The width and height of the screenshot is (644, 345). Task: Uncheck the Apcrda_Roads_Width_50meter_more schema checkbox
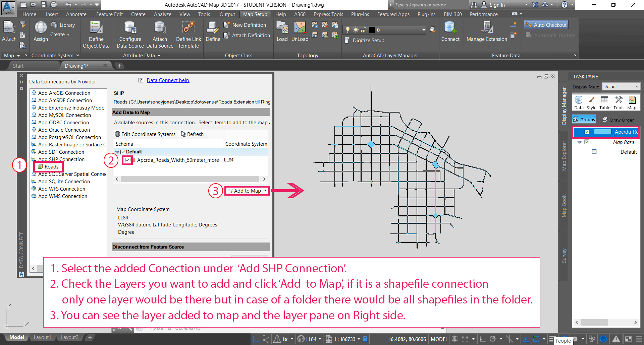click(127, 160)
